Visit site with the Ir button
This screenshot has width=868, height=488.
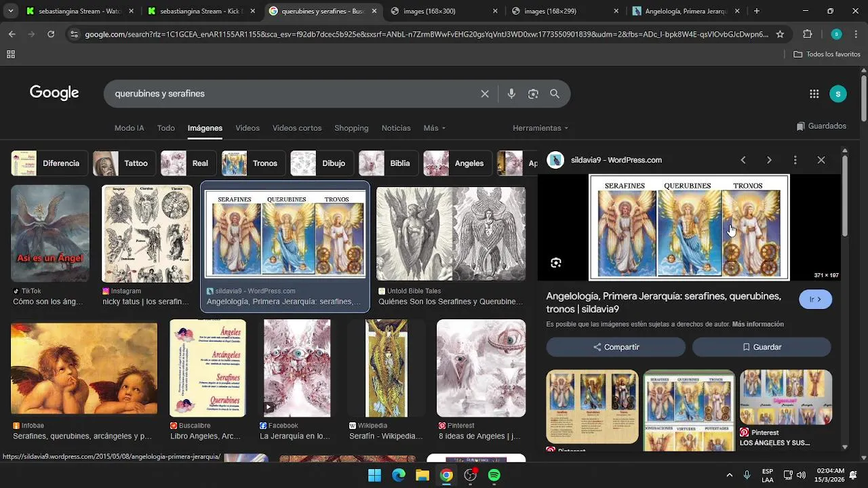pyautogui.click(x=816, y=300)
